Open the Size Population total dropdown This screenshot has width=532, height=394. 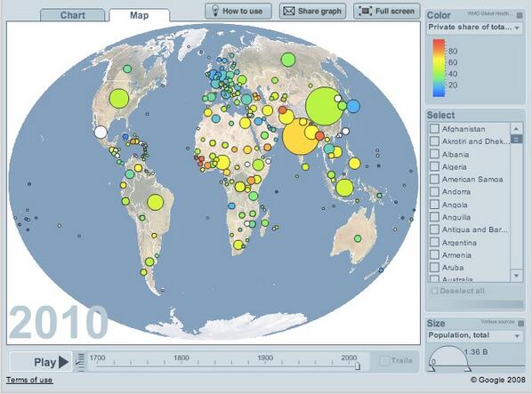[475, 335]
